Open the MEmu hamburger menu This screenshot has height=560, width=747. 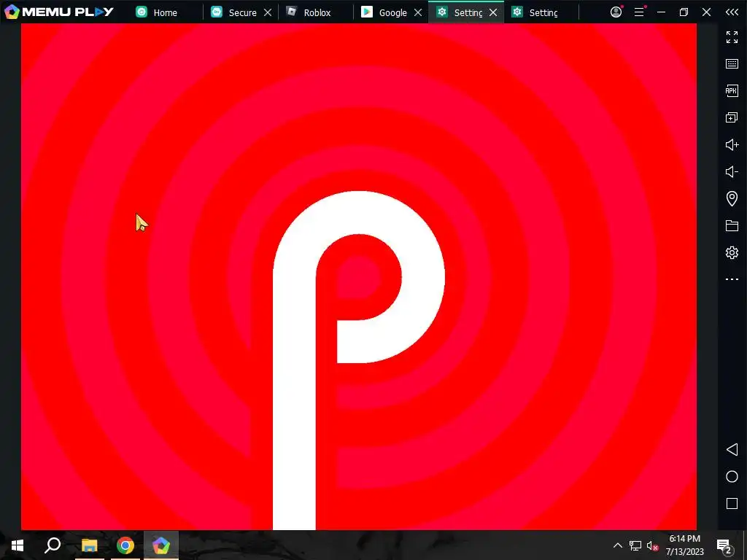[639, 12]
